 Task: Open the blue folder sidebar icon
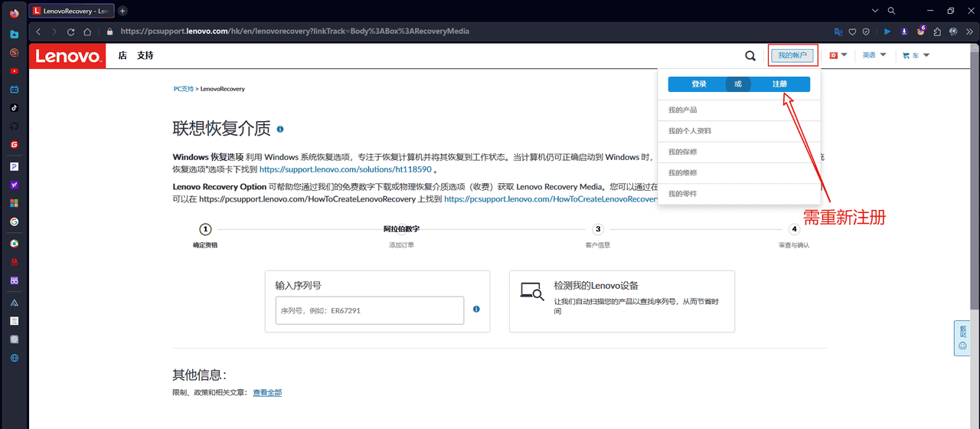pos(14,34)
